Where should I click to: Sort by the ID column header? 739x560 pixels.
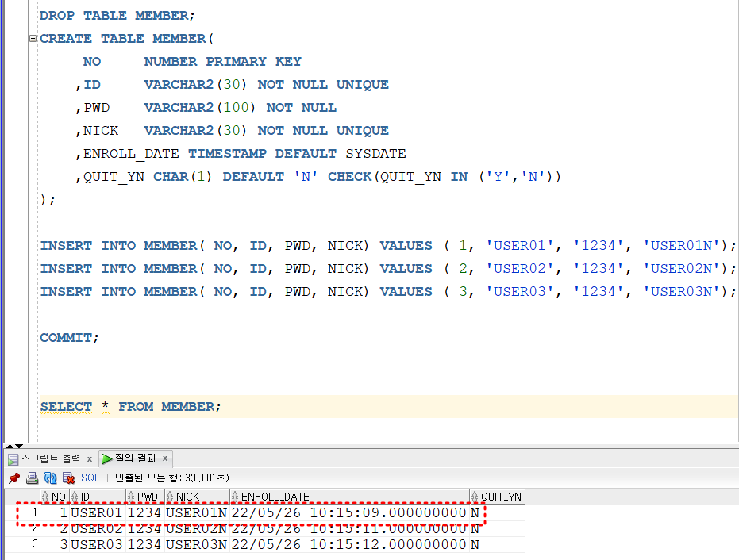98,497
